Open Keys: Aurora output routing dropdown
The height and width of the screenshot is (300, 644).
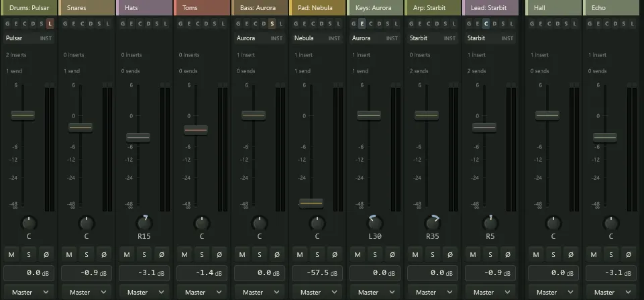coord(374,292)
